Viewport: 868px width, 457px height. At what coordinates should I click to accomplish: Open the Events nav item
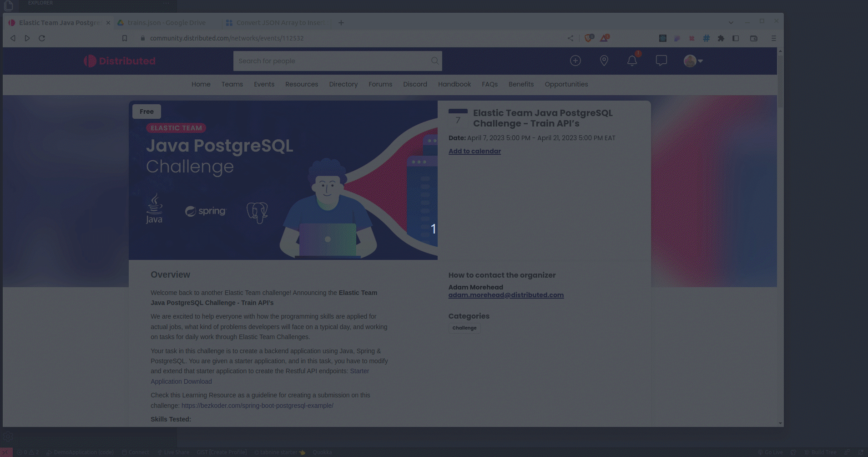264,84
